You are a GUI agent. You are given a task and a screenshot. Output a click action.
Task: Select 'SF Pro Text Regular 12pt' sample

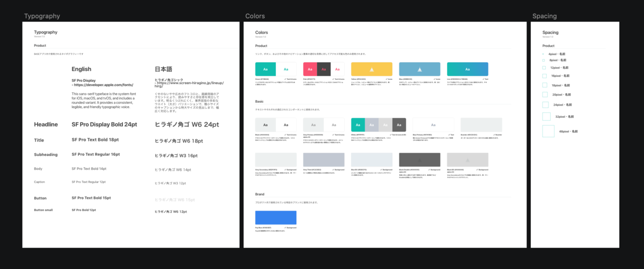coord(89,182)
